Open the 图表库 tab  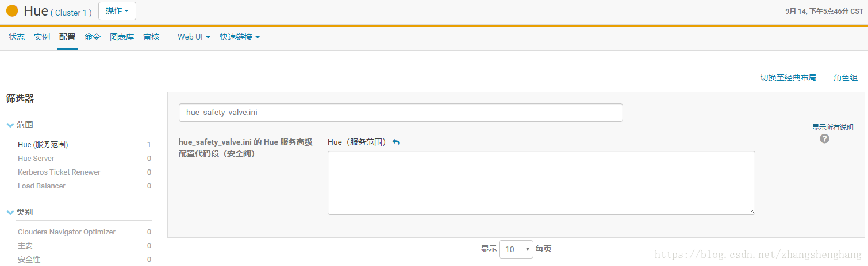point(122,37)
